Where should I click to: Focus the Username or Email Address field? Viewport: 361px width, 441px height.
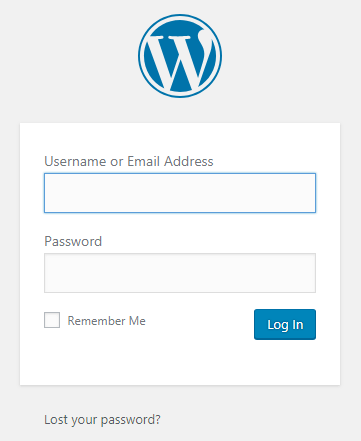(180, 193)
